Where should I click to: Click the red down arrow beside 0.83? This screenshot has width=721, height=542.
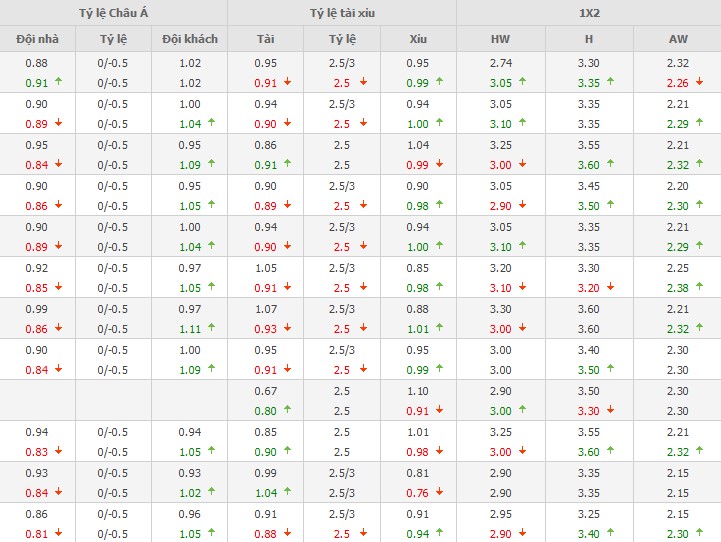pos(56,451)
